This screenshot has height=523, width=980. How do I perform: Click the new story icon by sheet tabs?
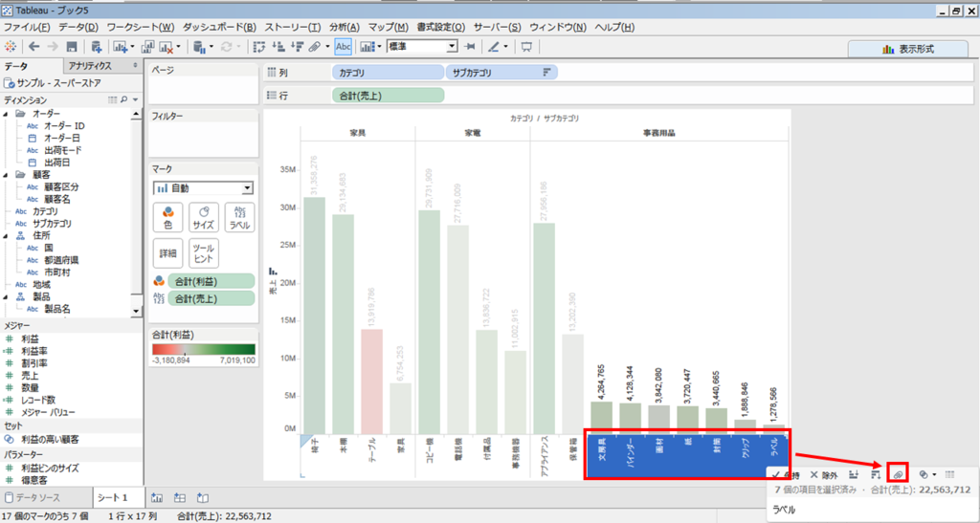pyautogui.click(x=203, y=497)
